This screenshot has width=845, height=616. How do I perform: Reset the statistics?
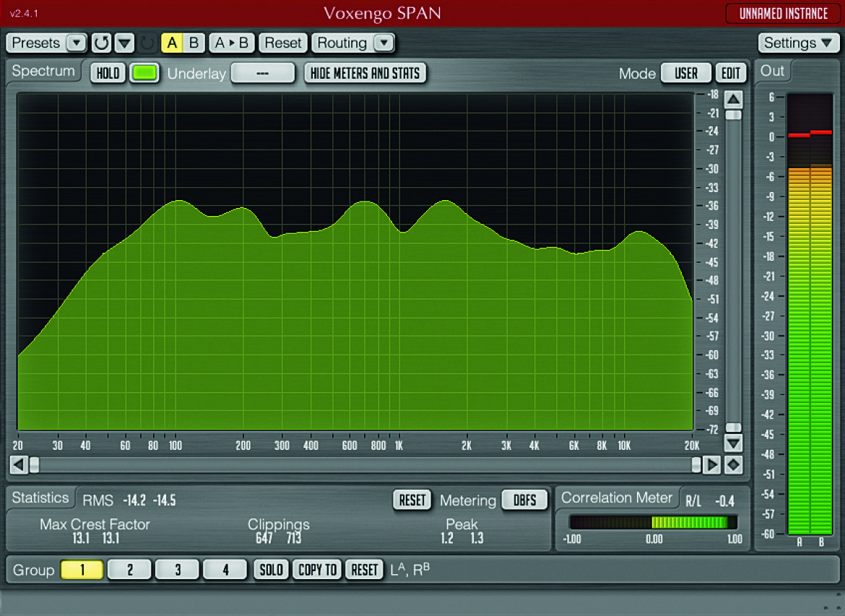click(412, 500)
